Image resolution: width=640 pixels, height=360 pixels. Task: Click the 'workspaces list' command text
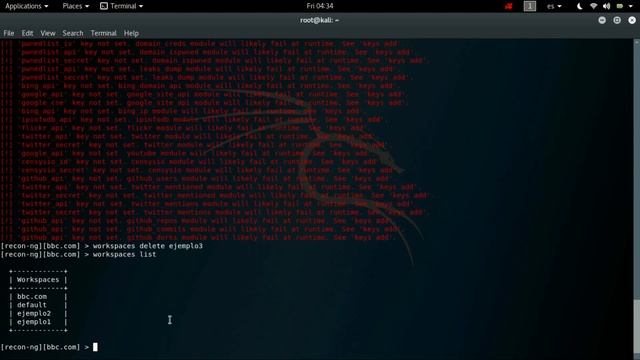[x=124, y=254]
